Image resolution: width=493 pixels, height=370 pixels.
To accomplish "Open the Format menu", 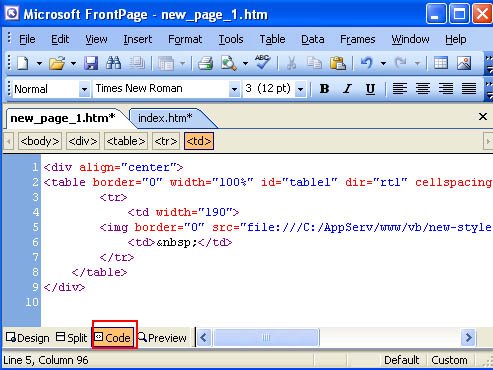I will tap(185, 39).
